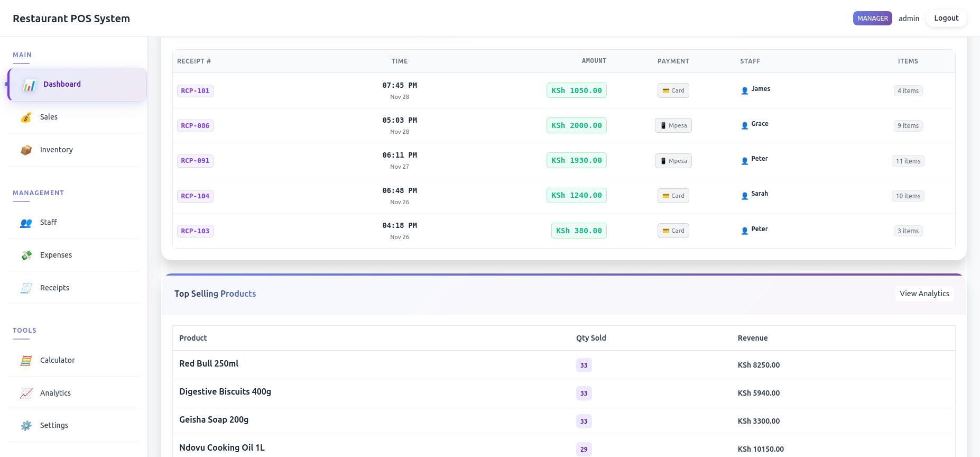
Task: Click the Card badge in the RCP-103 row
Action: point(673,231)
